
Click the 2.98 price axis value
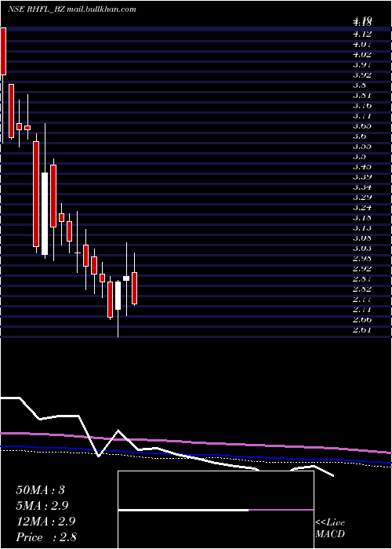click(x=362, y=258)
